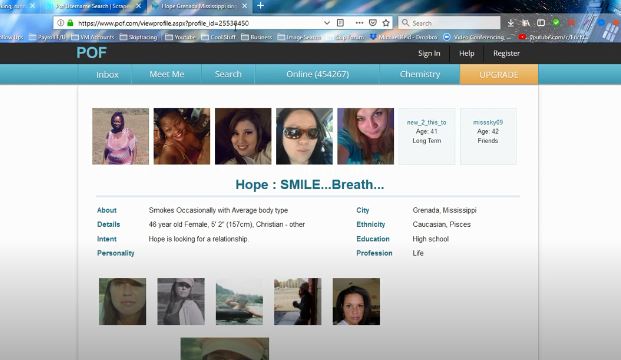This screenshot has height=360, width=621.
Task: Open the Help link
Action: (x=467, y=53)
